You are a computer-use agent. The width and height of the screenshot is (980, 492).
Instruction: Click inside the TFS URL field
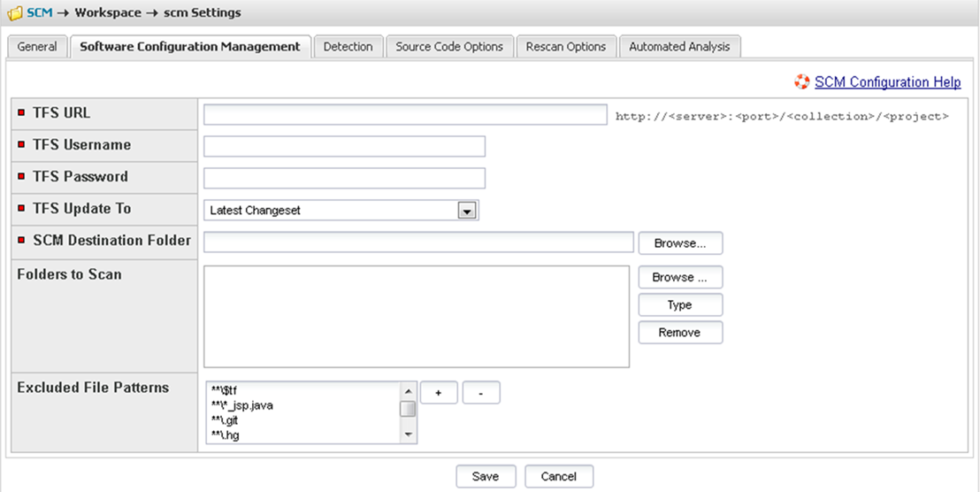(405, 115)
